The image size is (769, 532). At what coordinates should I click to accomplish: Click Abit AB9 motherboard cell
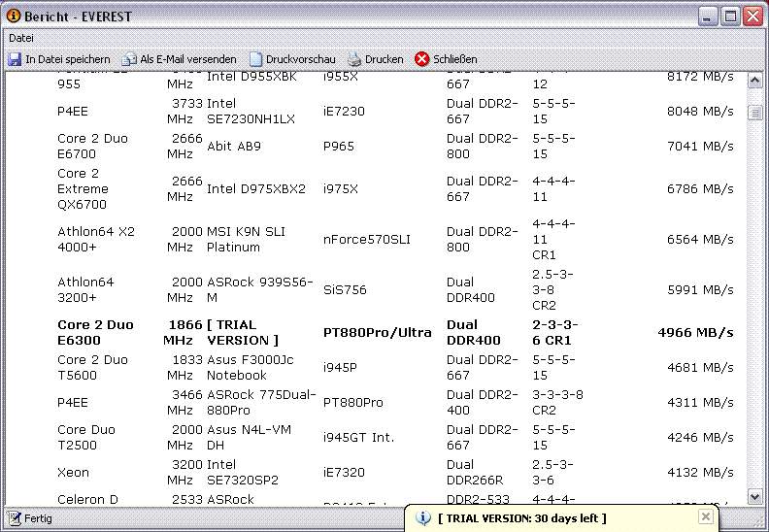point(234,147)
